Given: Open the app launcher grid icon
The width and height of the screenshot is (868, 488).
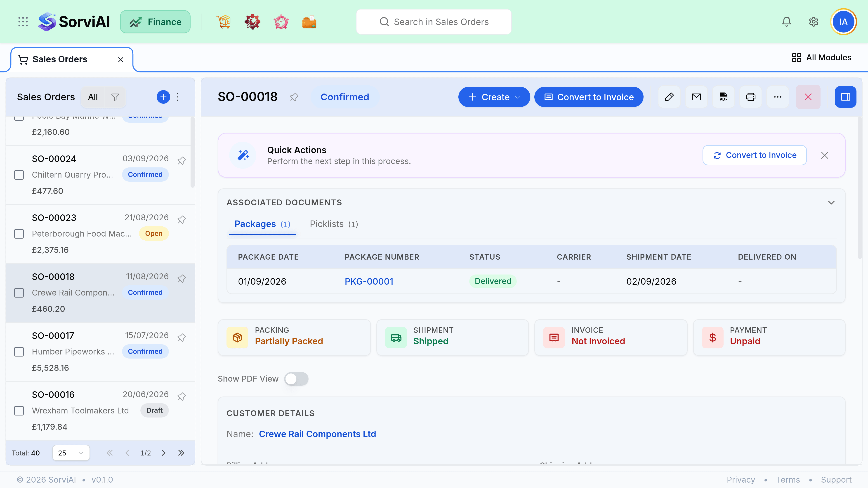Looking at the screenshot, I should point(23,22).
